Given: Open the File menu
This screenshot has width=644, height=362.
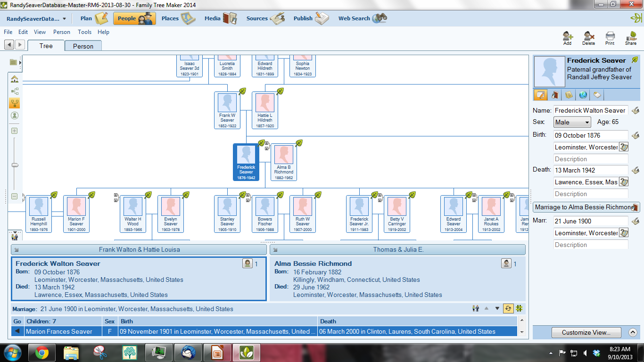Looking at the screenshot, I should point(8,32).
